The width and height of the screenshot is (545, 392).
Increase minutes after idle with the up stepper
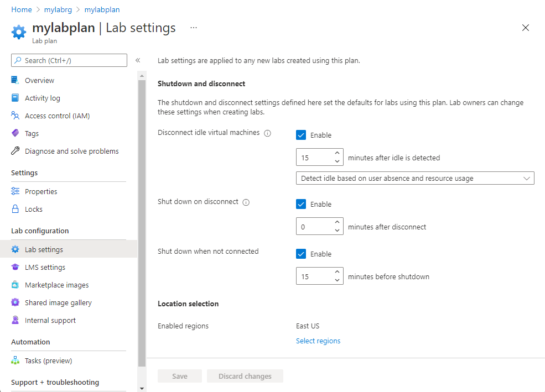pos(336,154)
